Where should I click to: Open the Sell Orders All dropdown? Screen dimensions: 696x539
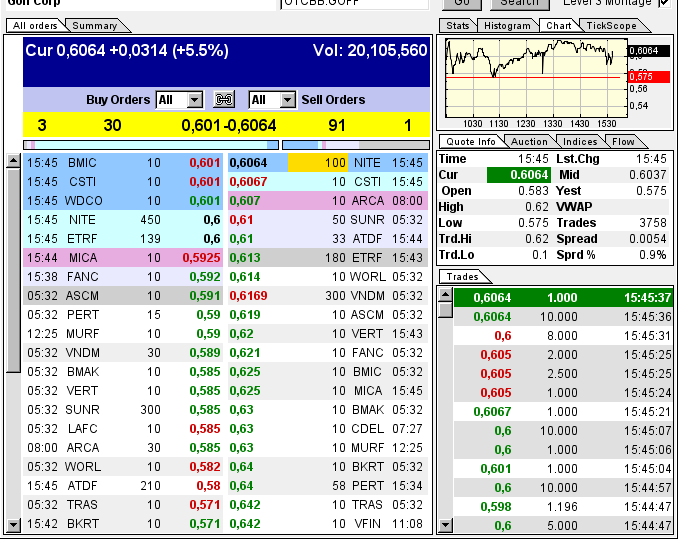(272, 100)
